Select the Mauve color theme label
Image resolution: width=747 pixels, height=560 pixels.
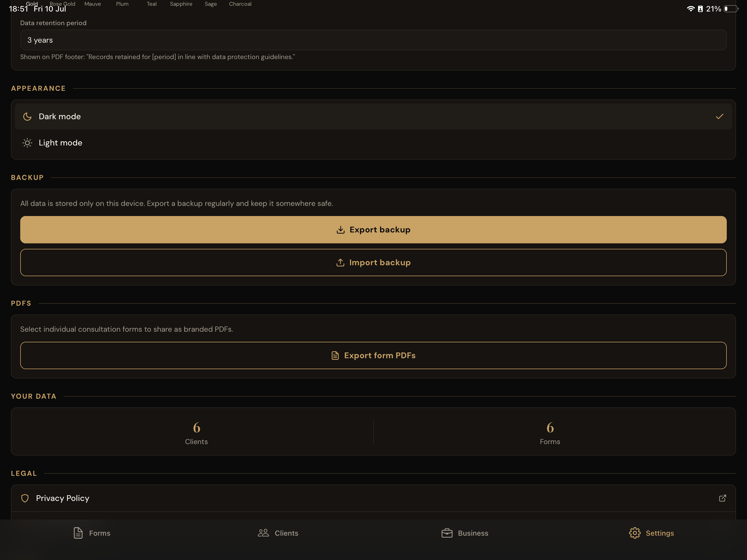tap(92, 4)
